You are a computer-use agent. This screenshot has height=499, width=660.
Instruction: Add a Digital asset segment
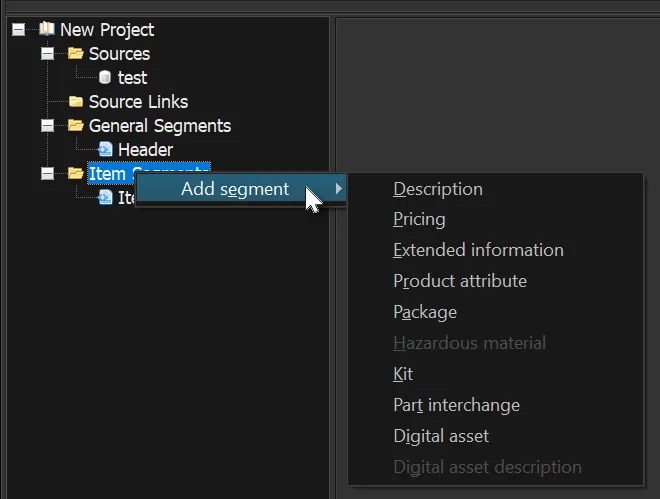tap(495, 436)
